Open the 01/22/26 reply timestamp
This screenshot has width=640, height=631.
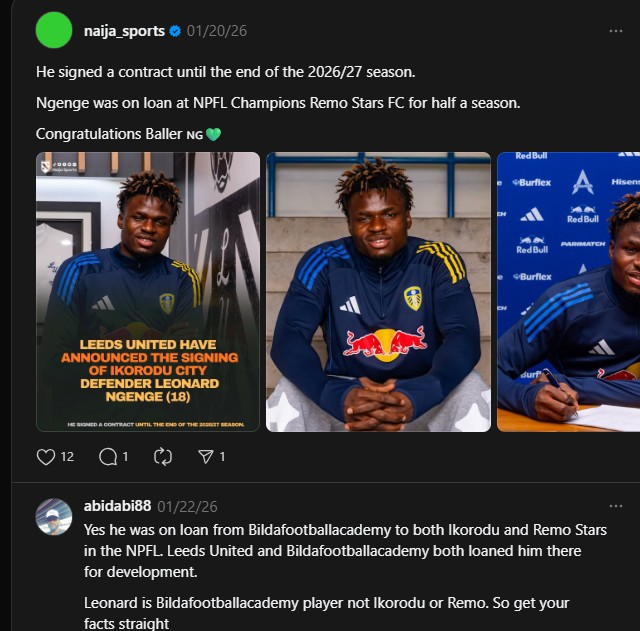click(x=187, y=507)
